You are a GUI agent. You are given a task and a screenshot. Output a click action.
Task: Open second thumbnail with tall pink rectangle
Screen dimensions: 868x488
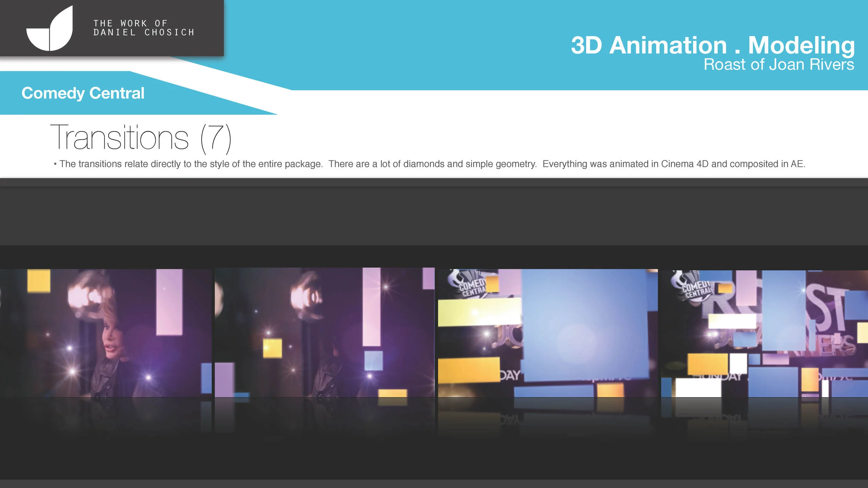pos(325,332)
